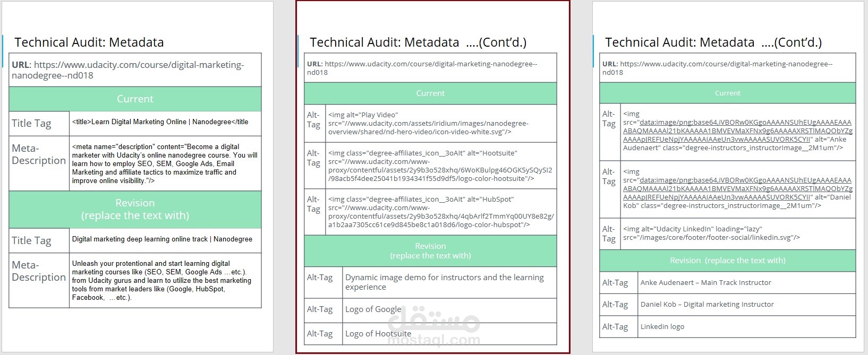Click Cont'd. heading above the "Anke Audenaert" table
Viewport: 868px width, 355px height.
point(713,42)
